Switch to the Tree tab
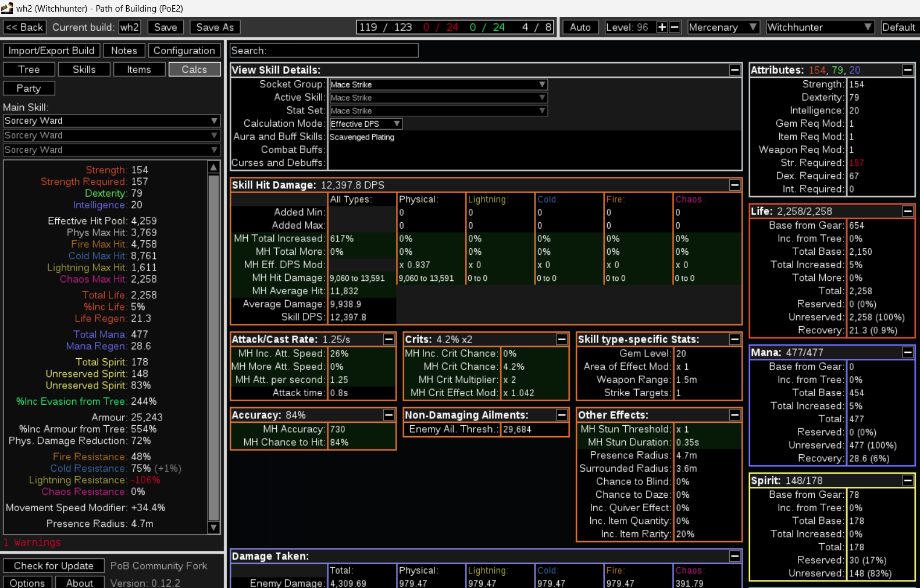This screenshot has width=920, height=588. tap(29, 69)
